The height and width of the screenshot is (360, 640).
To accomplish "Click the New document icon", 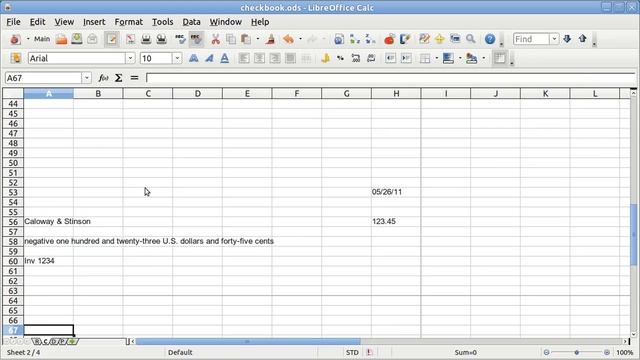I will coord(15,39).
